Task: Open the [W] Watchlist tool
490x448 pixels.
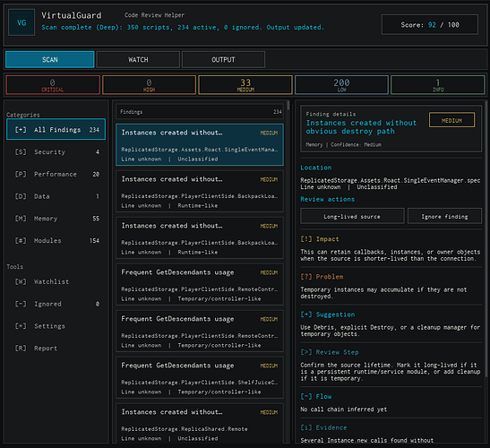Action: [x=56, y=281]
